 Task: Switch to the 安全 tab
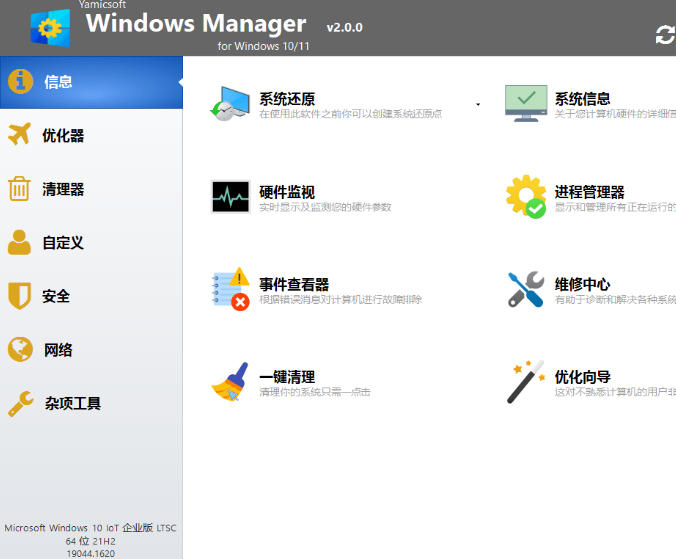[x=56, y=296]
